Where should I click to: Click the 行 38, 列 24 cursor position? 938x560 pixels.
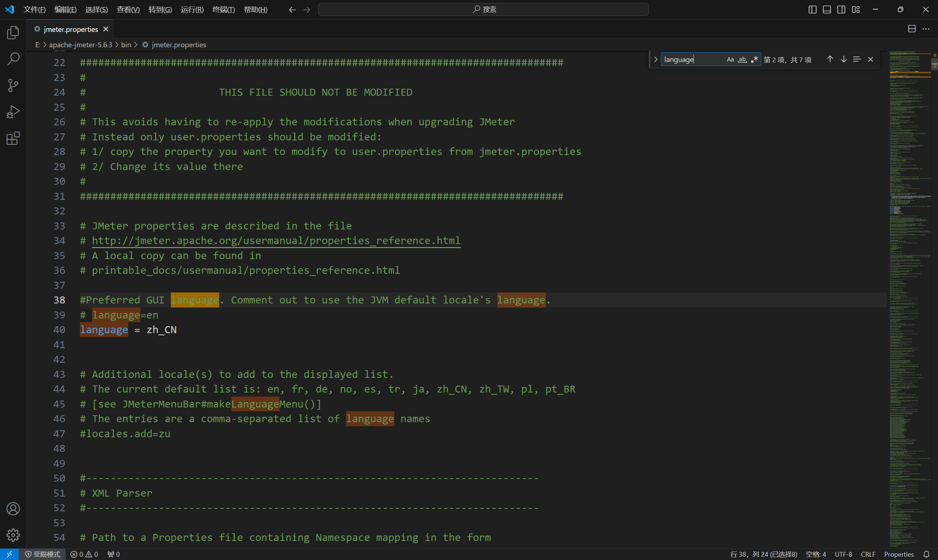click(764, 554)
